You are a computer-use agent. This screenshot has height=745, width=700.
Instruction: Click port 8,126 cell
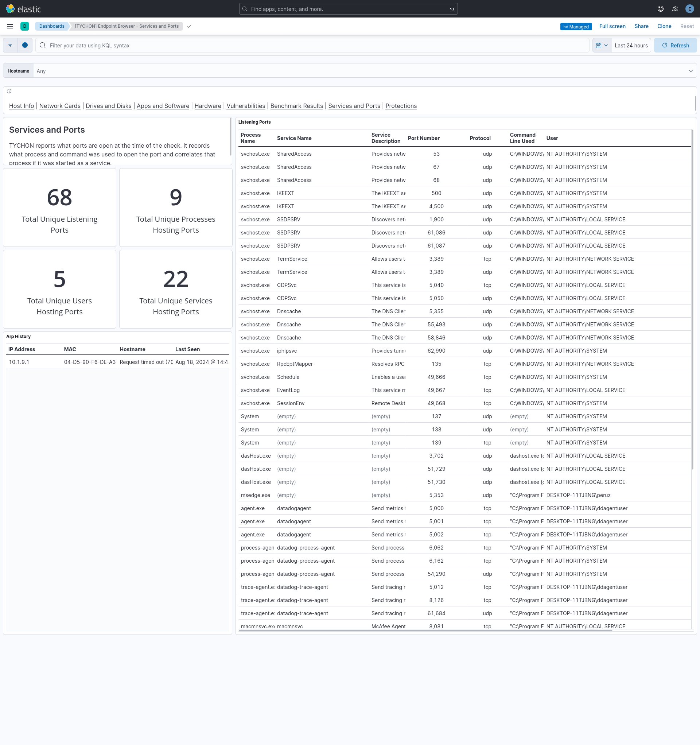point(436,600)
